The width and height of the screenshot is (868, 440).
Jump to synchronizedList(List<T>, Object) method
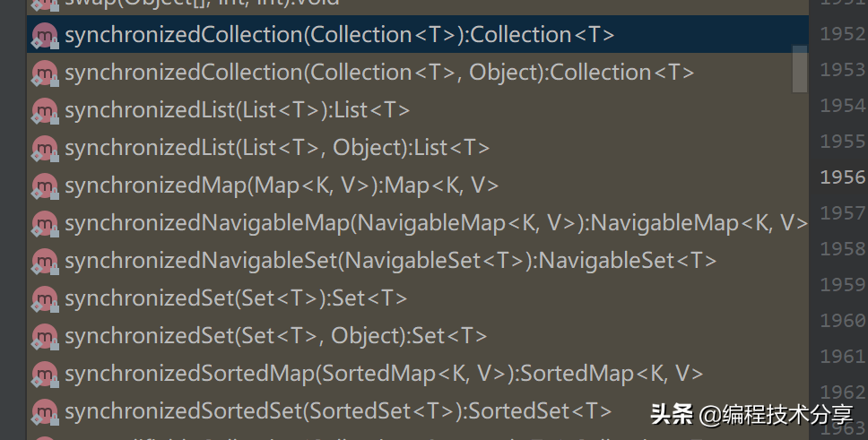[x=277, y=148]
